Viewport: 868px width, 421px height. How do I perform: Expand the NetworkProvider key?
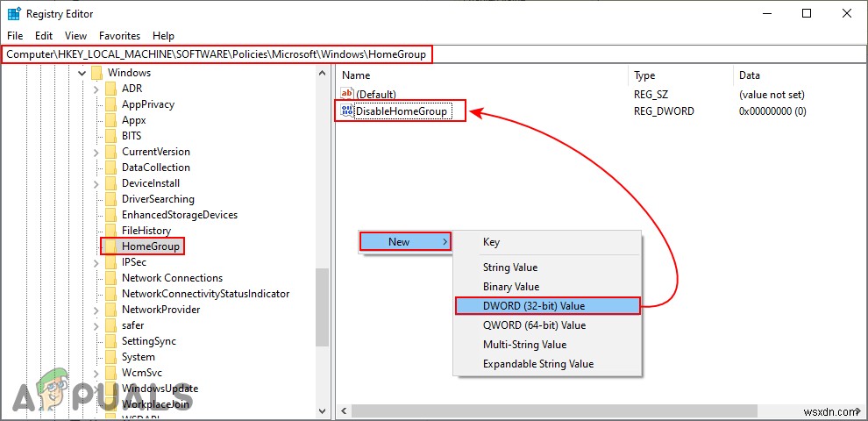[96, 310]
